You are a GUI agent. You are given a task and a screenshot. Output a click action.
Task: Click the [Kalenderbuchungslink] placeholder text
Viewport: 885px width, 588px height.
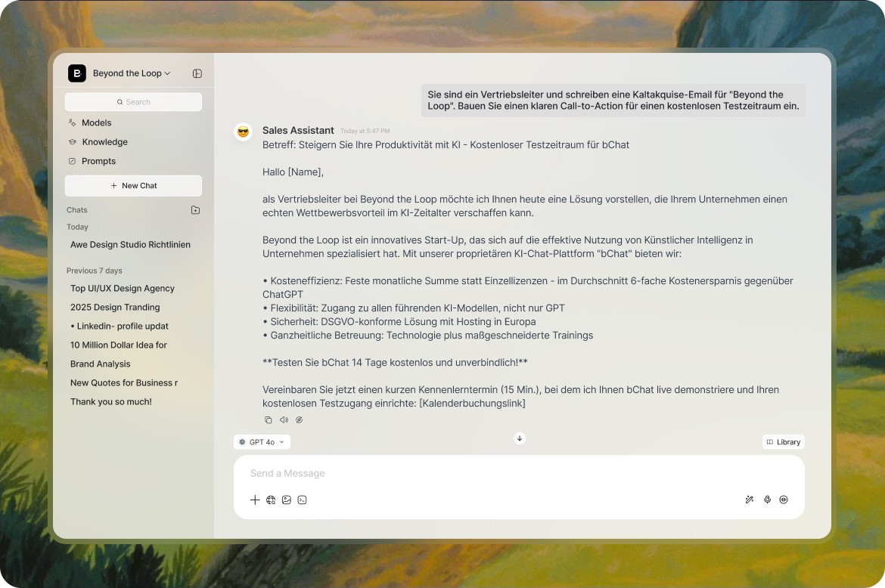[x=472, y=403]
